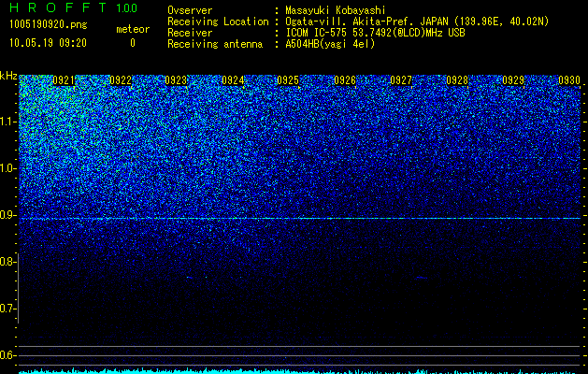Viewport: 588px width, 374px height.
Task: Click the 0925 time marker
Action: tap(288, 80)
